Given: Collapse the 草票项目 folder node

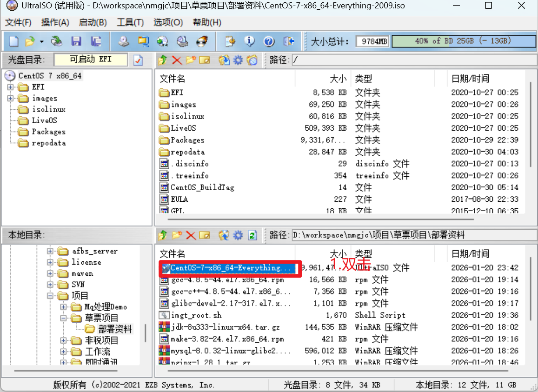Looking at the screenshot, I should click(x=63, y=318).
